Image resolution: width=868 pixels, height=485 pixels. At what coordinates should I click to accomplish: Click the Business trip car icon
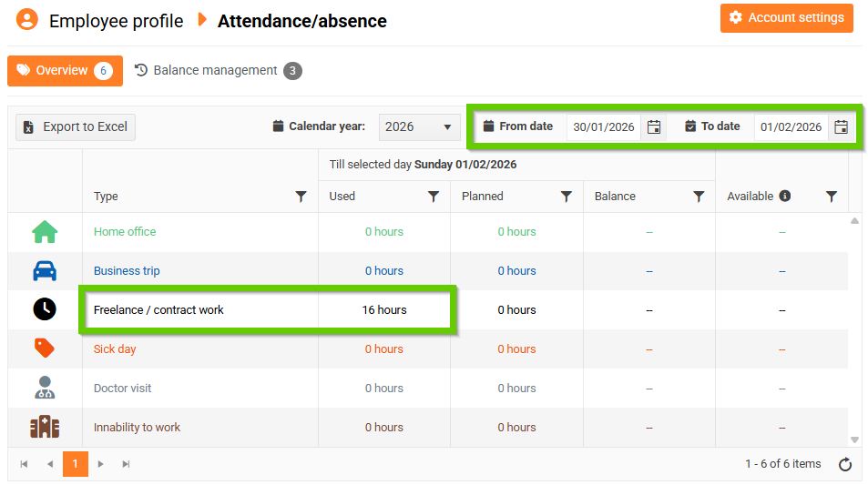[x=45, y=271]
